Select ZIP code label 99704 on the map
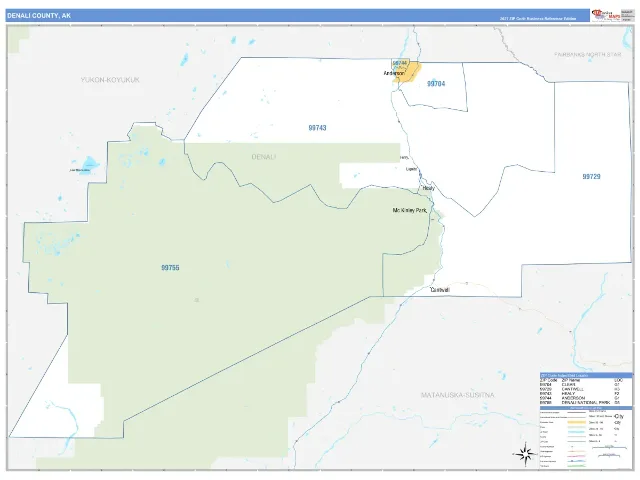The width and height of the screenshot is (640, 480). [436, 84]
